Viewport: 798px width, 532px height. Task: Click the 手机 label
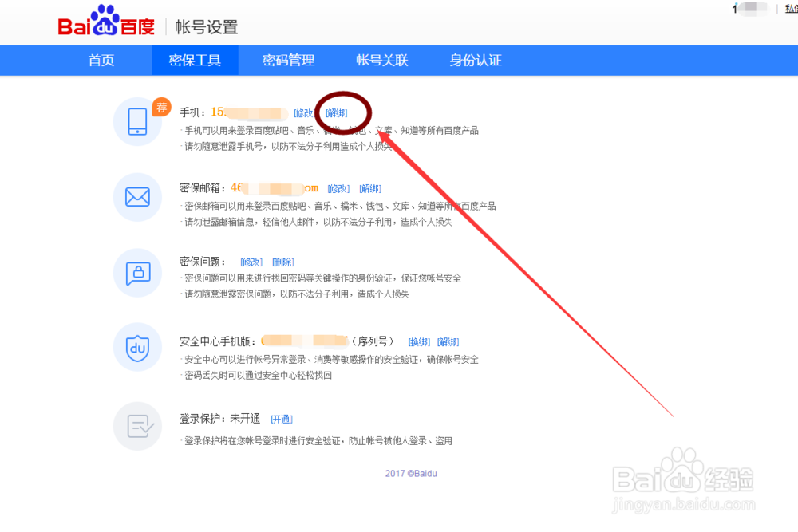tap(192, 112)
